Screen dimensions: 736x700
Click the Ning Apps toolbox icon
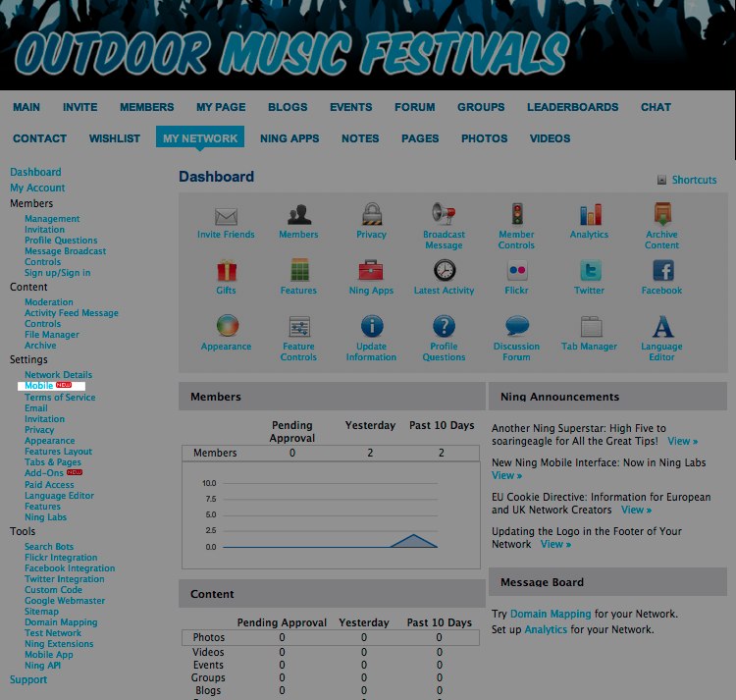coord(371,270)
